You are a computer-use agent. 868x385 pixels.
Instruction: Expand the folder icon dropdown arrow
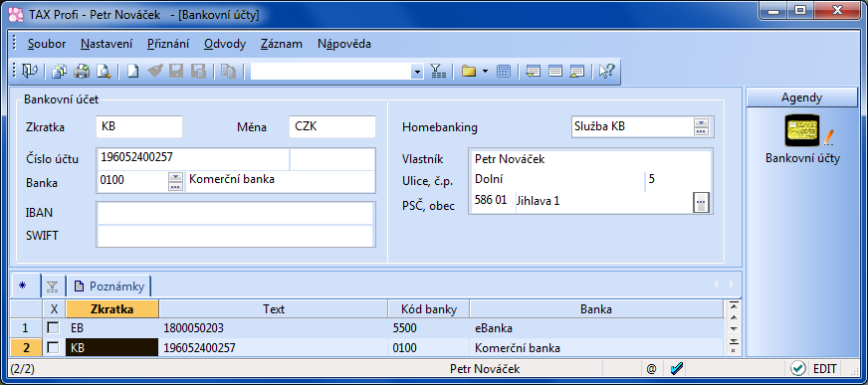pyautogui.click(x=485, y=72)
